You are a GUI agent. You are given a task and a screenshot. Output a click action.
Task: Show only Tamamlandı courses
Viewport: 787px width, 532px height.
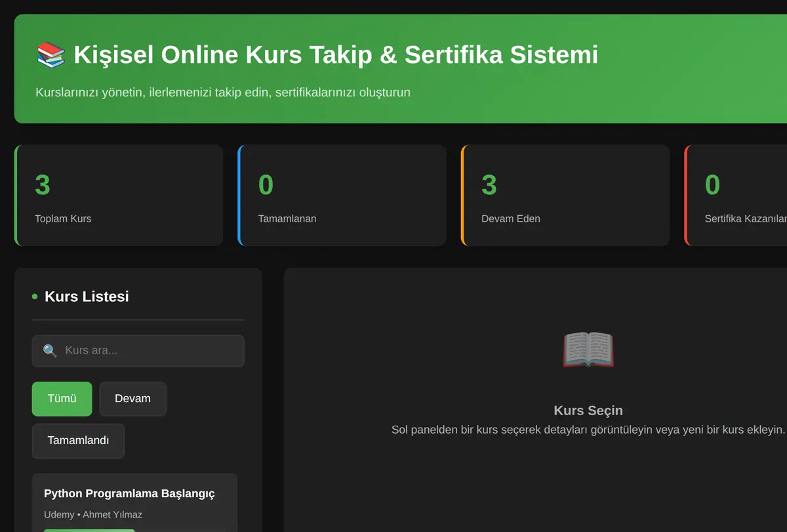coord(78,441)
